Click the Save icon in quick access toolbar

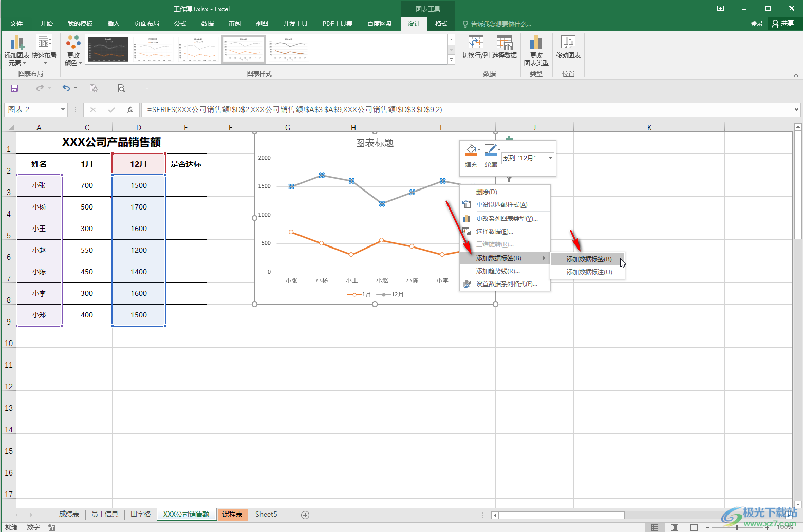click(14, 88)
